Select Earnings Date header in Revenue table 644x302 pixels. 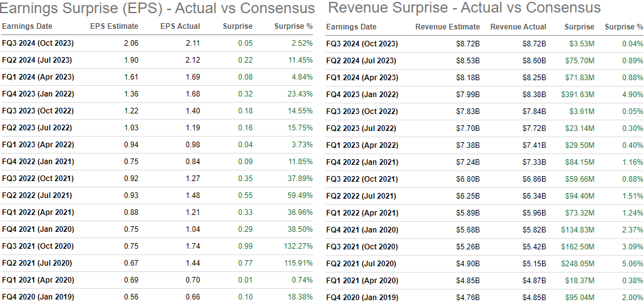click(352, 27)
